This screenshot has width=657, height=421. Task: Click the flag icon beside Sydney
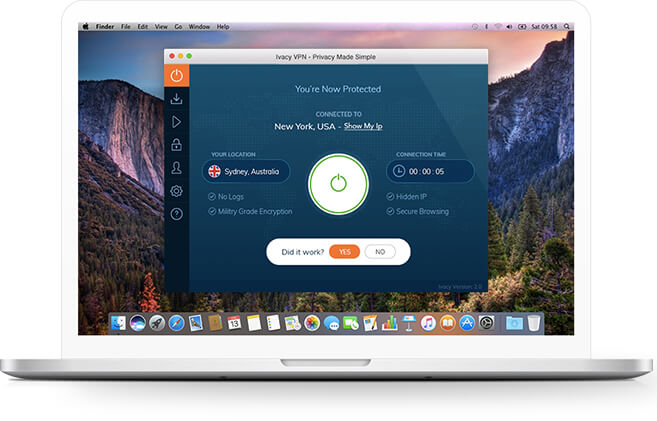click(215, 171)
